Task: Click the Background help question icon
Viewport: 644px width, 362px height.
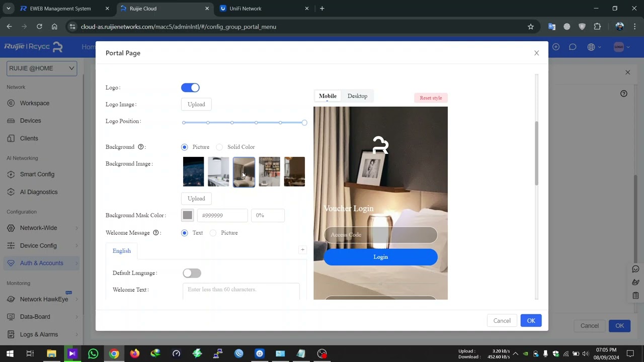Action: click(x=141, y=147)
